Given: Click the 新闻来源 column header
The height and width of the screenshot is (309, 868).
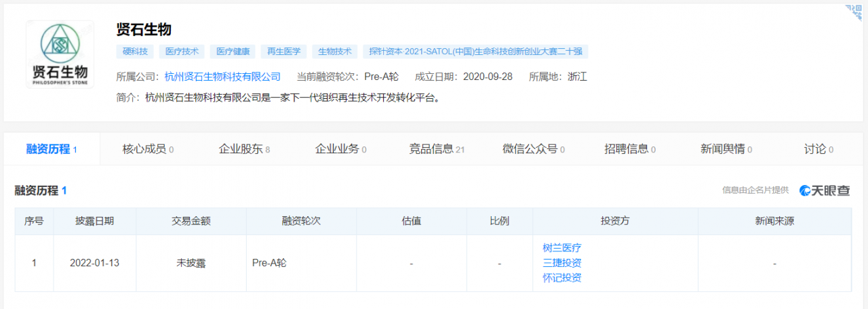Looking at the screenshot, I should pyautogui.click(x=774, y=221).
